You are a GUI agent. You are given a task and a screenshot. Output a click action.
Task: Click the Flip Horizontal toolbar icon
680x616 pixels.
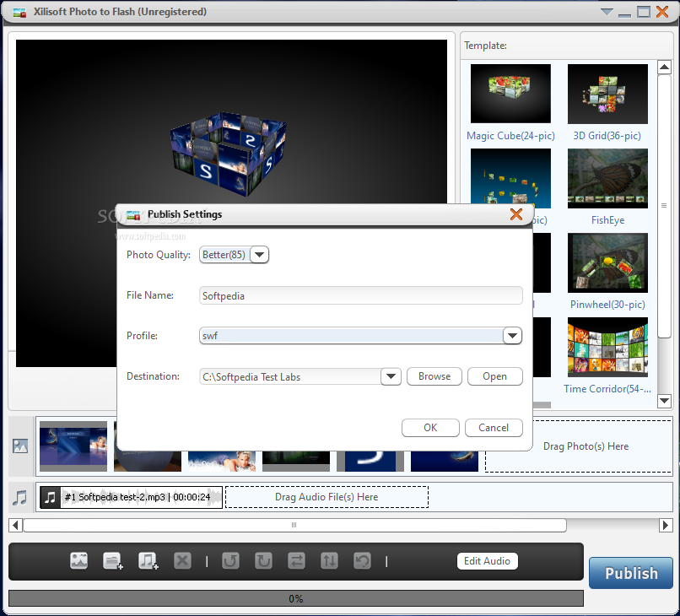coord(297,561)
